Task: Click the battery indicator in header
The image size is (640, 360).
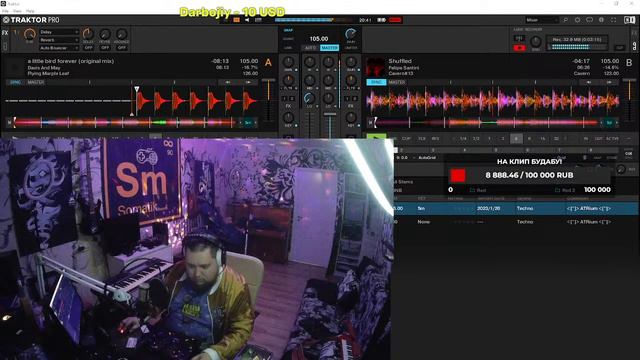Action: click(381, 20)
